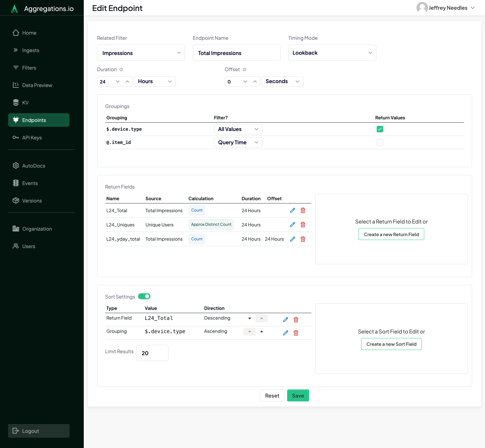Edit the L24_Total sort field
This screenshot has width=485, height=448.
coord(286,320)
